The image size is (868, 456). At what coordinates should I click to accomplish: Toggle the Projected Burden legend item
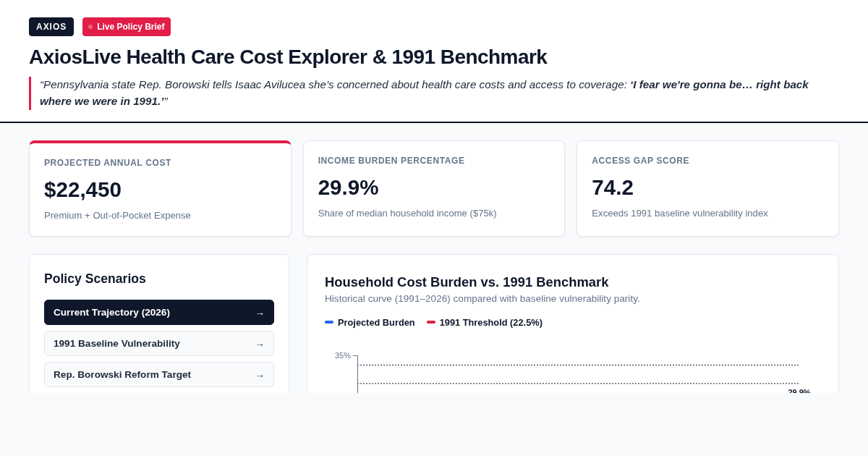pos(370,323)
